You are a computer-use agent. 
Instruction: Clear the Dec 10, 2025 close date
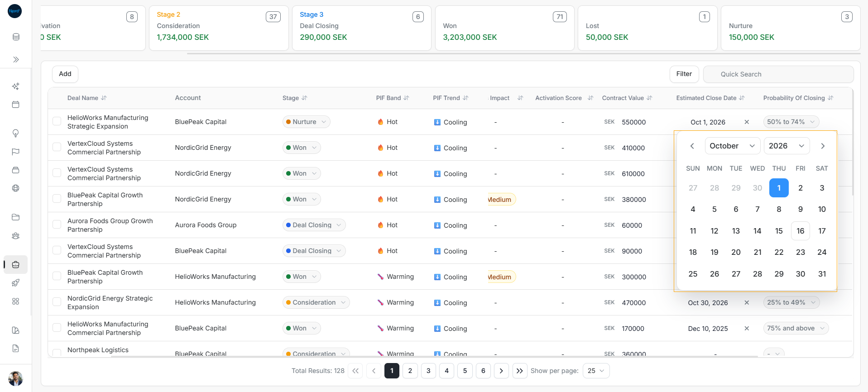747,328
